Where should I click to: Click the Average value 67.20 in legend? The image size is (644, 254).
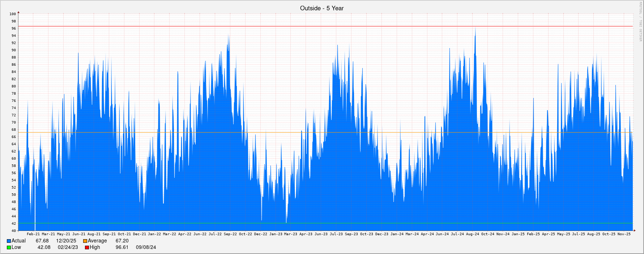coord(122,241)
